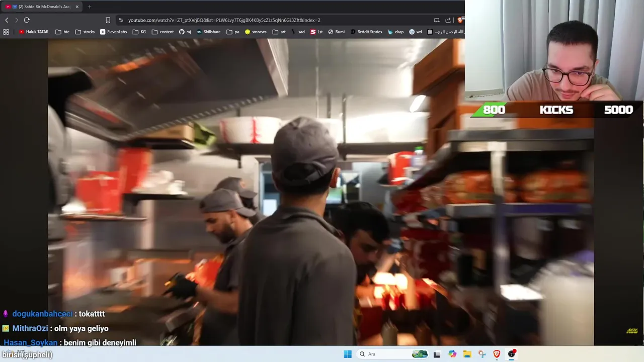The image size is (644, 362).
Task: Open OBS Studio from the taskbar
Action: (512, 354)
